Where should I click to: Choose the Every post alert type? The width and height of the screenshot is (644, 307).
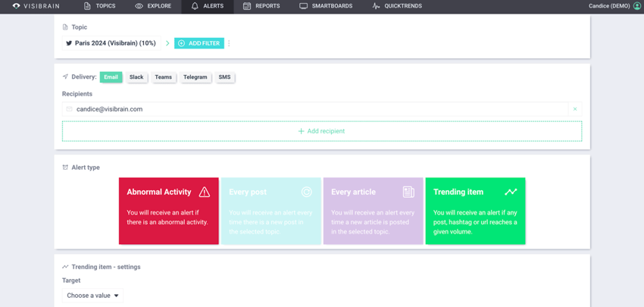pyautogui.click(x=271, y=211)
